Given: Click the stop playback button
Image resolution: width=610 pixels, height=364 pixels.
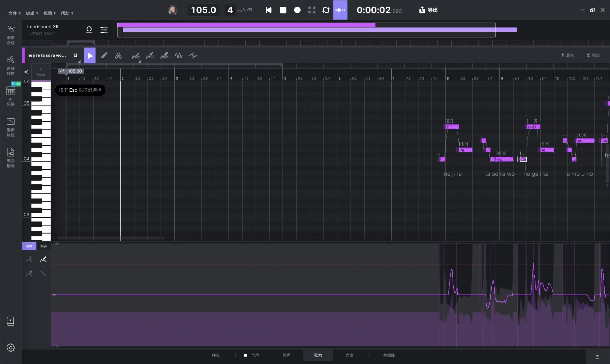Looking at the screenshot, I should click(283, 10).
